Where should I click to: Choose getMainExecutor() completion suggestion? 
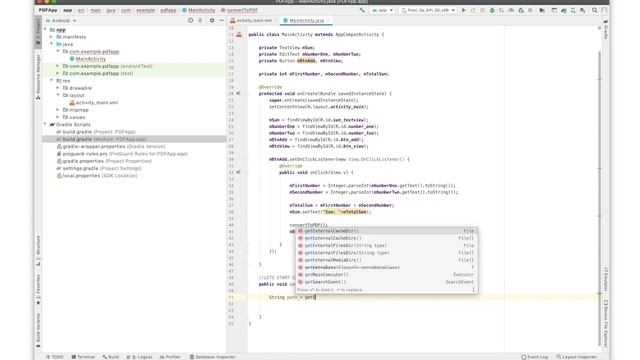[387, 275]
